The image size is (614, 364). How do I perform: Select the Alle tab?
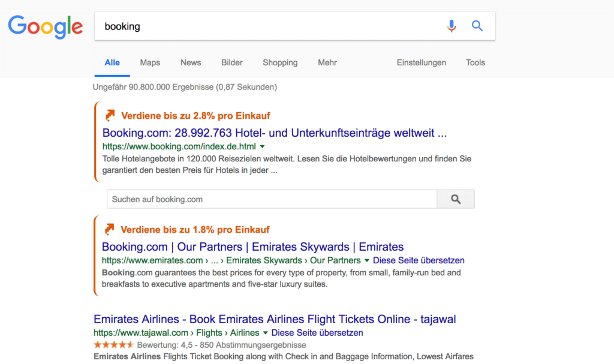pos(112,63)
